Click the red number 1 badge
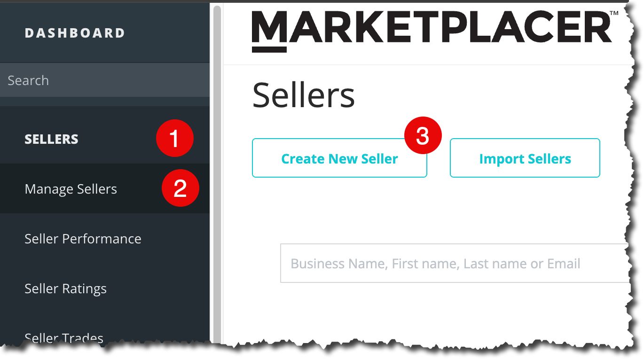 pyautogui.click(x=175, y=139)
